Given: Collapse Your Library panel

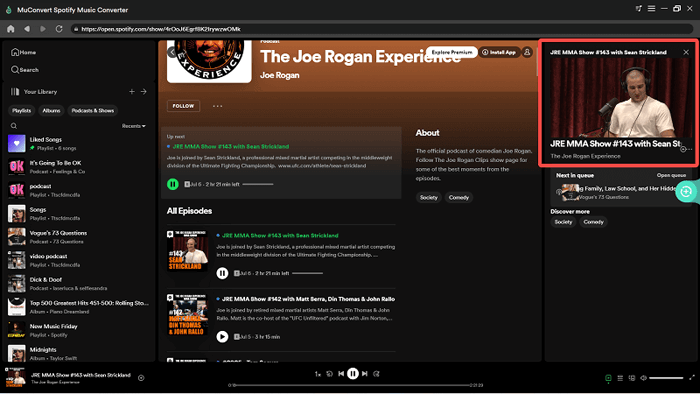Looking at the screenshot, I should tap(34, 91).
